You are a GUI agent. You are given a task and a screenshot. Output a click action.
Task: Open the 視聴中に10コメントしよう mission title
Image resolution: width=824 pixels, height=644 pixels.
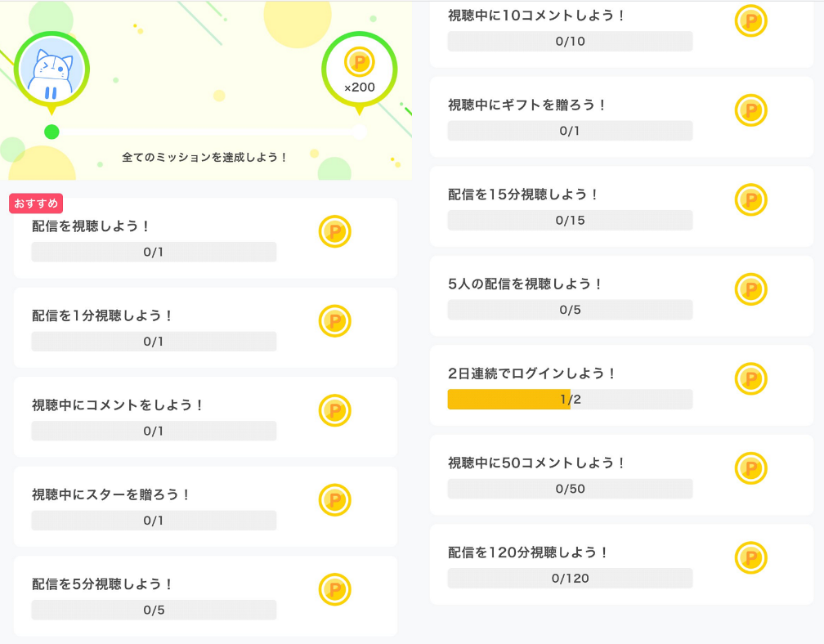pos(536,16)
